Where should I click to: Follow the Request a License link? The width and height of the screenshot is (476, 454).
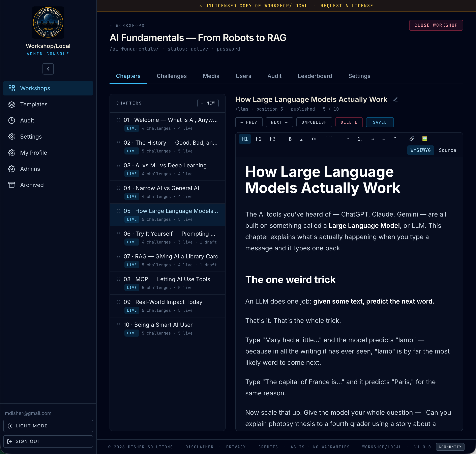tap(347, 6)
